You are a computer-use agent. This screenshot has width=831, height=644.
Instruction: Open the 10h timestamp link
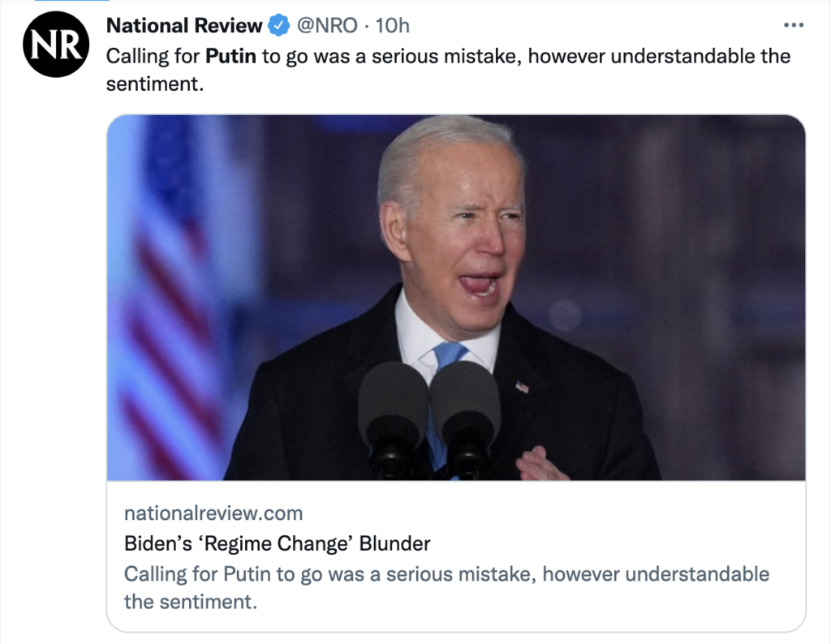393,26
